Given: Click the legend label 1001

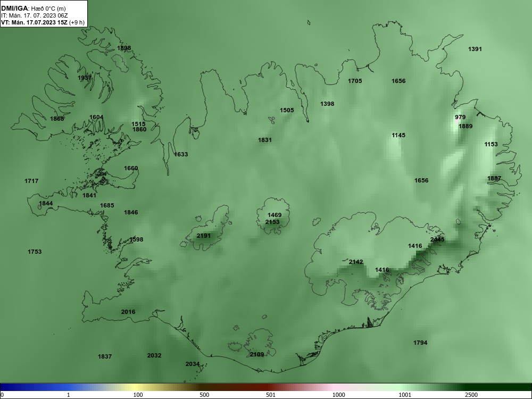Looking at the screenshot, I should click(x=405, y=395).
